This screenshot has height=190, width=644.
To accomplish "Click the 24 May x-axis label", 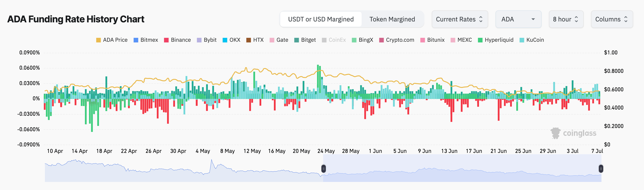I will coord(326,151).
